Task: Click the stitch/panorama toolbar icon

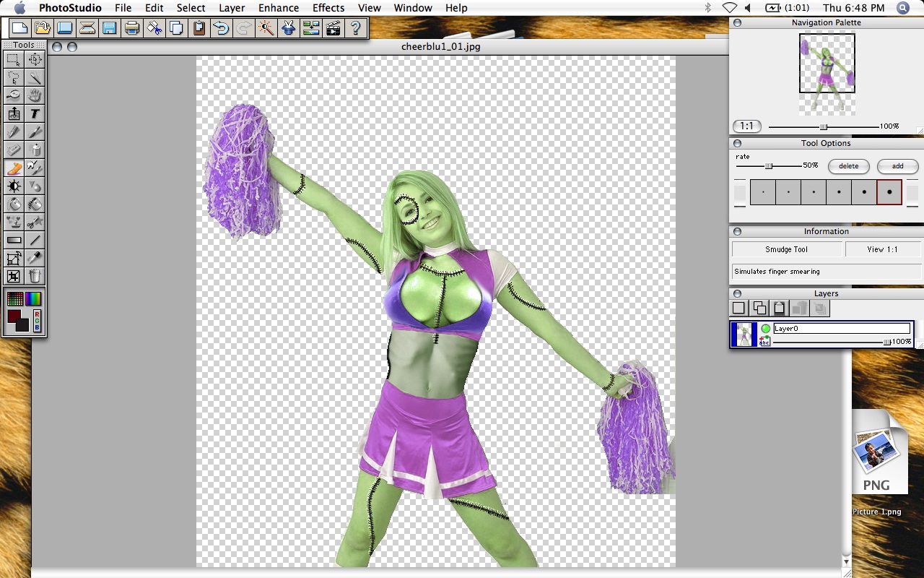Action: tap(310, 28)
